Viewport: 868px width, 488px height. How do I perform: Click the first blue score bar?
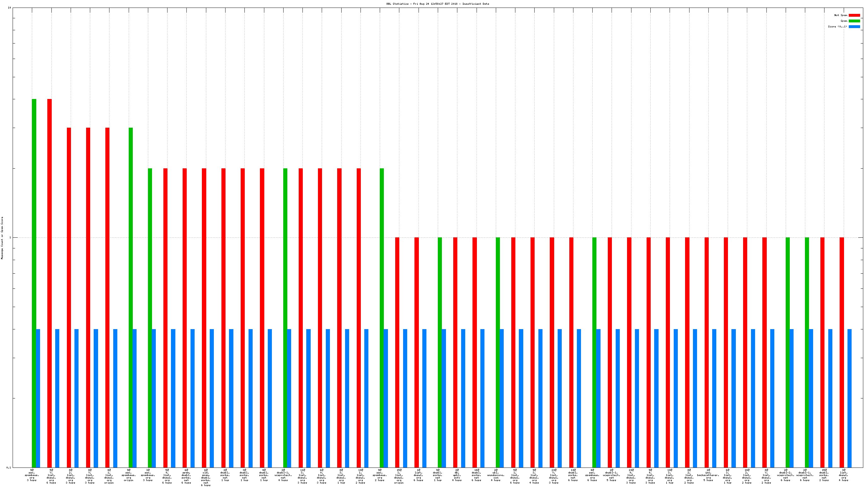[38, 398]
